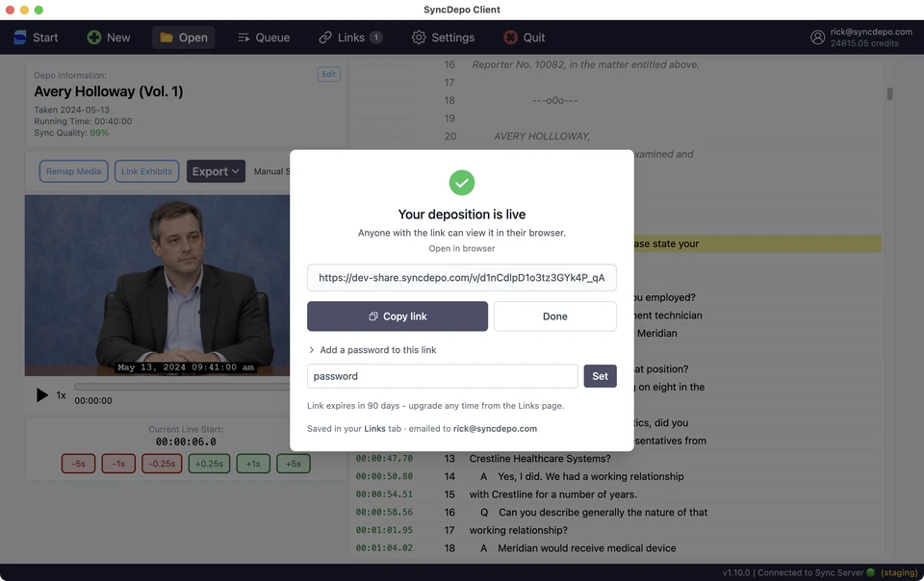Image resolution: width=924 pixels, height=581 pixels.
Task: Shift line start back 5 seconds
Action: pos(78,464)
